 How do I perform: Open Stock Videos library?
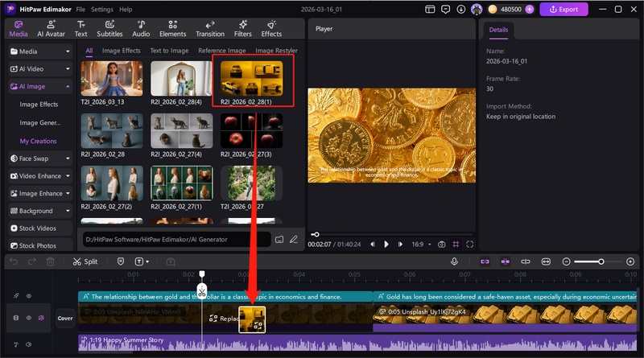click(x=40, y=228)
